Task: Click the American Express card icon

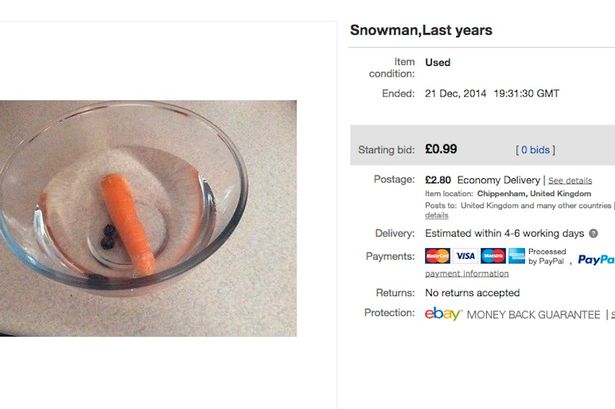Action: click(x=517, y=256)
